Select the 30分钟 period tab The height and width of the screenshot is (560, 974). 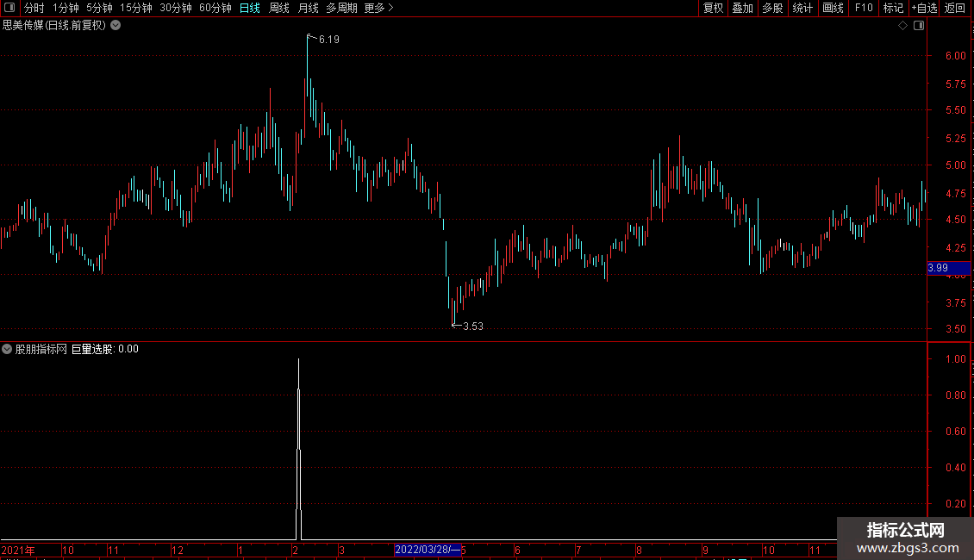click(176, 8)
